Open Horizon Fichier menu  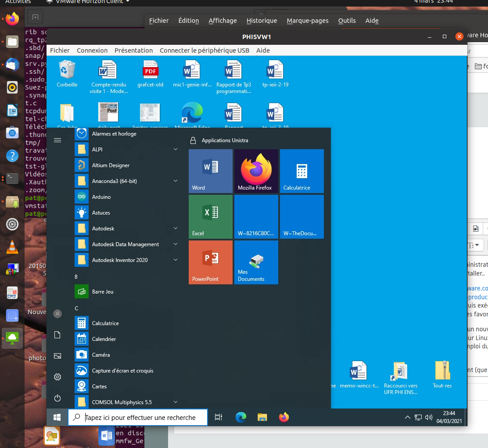[60, 50]
